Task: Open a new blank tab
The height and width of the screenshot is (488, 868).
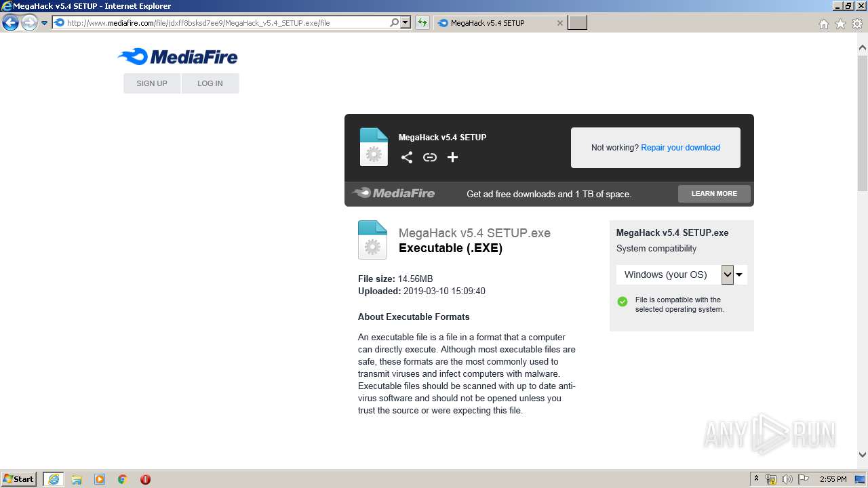Action: [577, 23]
